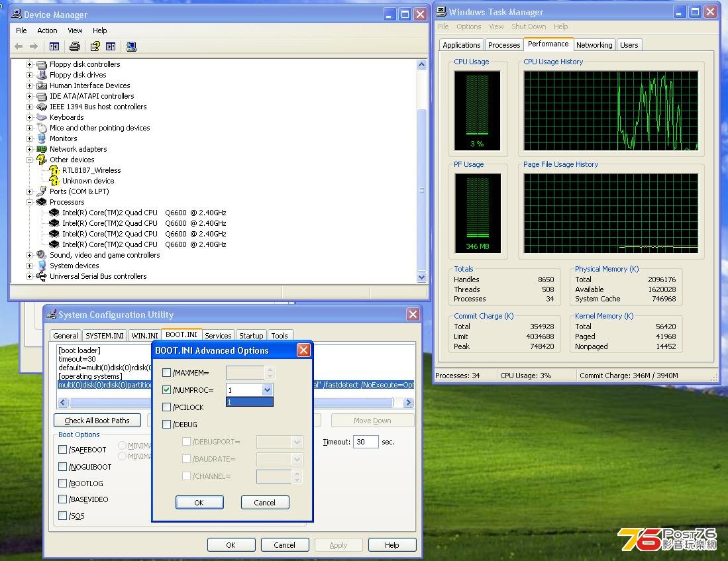Open the View menu in Device Manager
The image size is (728, 561).
(x=75, y=30)
